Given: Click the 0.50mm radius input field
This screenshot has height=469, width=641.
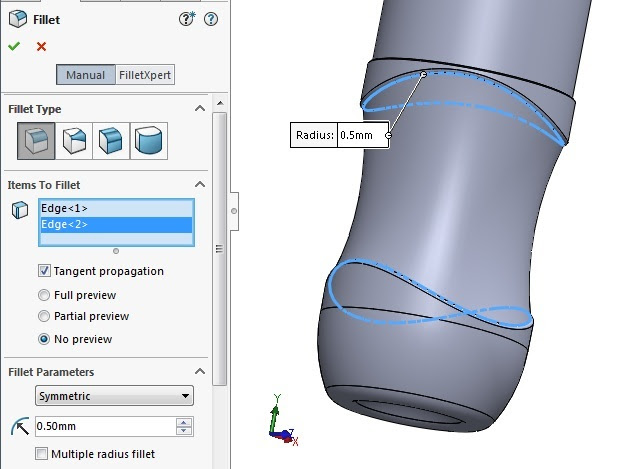Looking at the screenshot, I should pyautogui.click(x=105, y=426).
